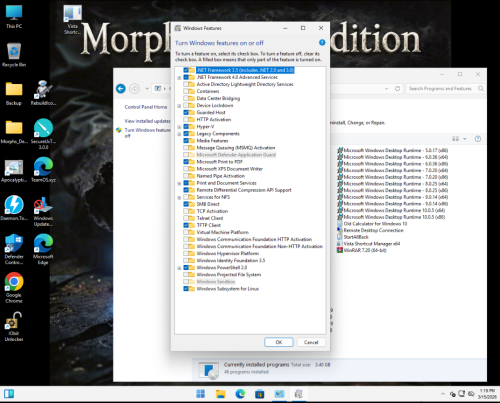Enable the Telnet Client checkbox
Screen dimensions: 500x403
click(186, 218)
